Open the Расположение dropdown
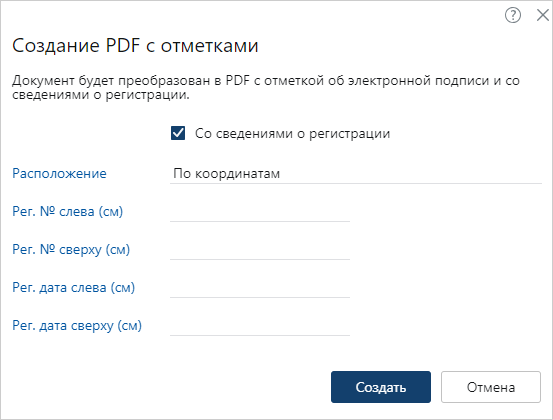Viewport: 553px width, 420px height. [x=356, y=174]
